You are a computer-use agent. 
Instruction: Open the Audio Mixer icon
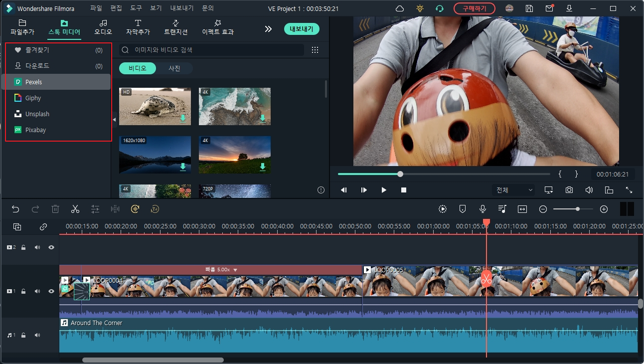click(x=502, y=209)
